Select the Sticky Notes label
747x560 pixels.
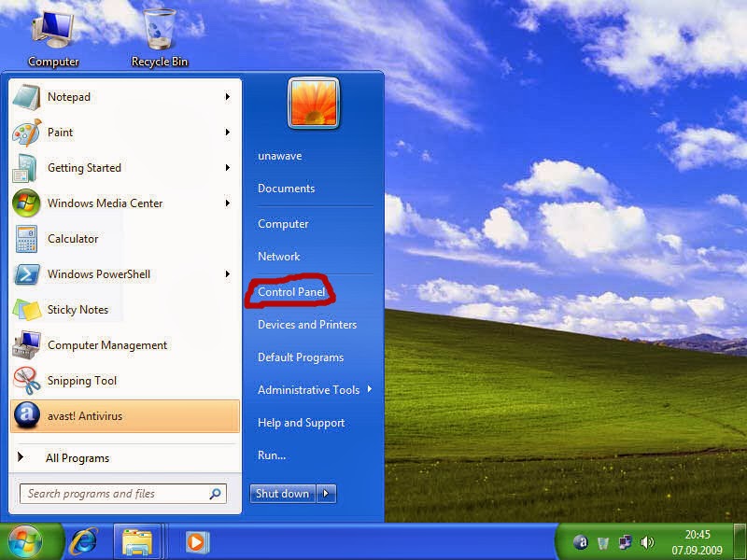pyautogui.click(x=78, y=310)
